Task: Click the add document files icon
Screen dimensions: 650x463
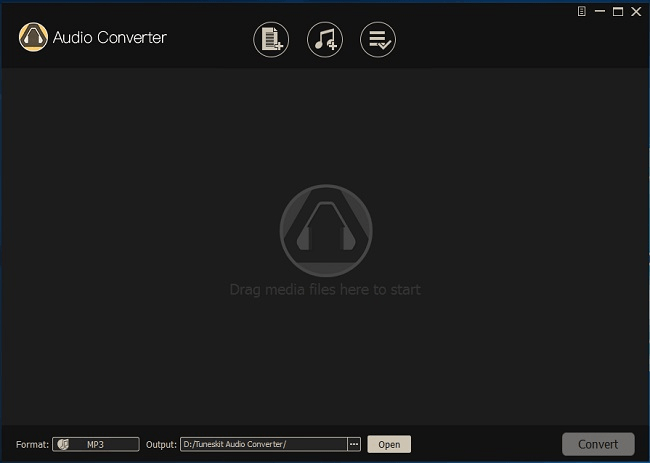Action: tap(270, 40)
